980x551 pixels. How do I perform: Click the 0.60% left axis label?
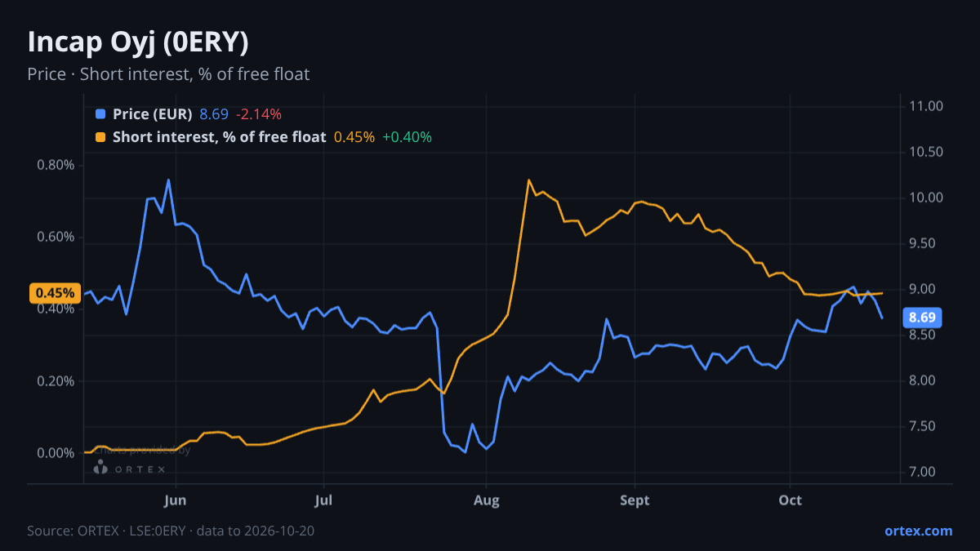[56, 237]
